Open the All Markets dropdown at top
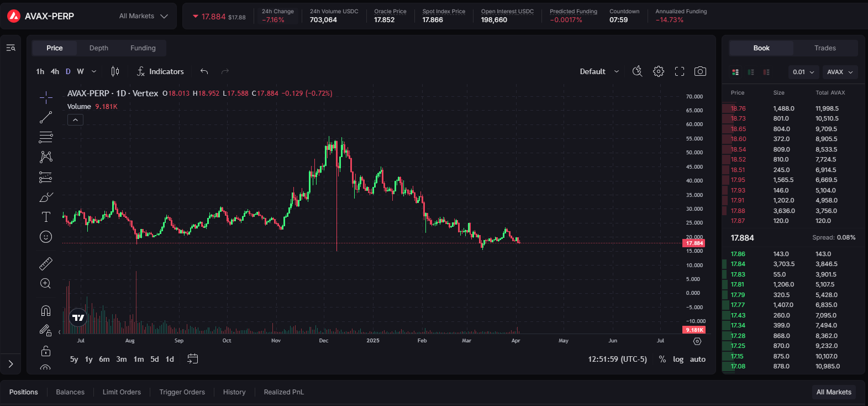The image size is (868, 406). point(143,16)
